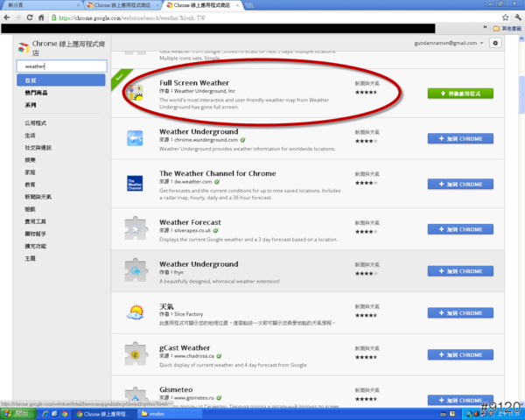525x420 pixels.
Task: Select the 熱門商品 sidebar category
Action: point(37,92)
